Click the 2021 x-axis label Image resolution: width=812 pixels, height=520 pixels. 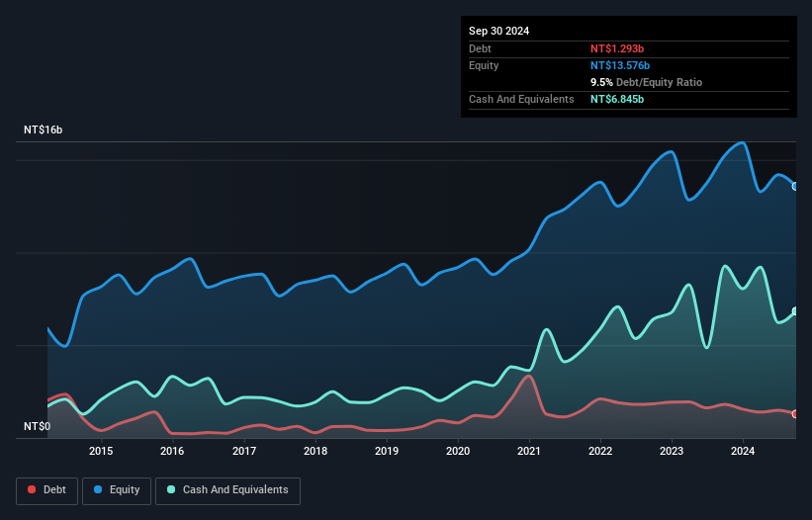(529, 451)
